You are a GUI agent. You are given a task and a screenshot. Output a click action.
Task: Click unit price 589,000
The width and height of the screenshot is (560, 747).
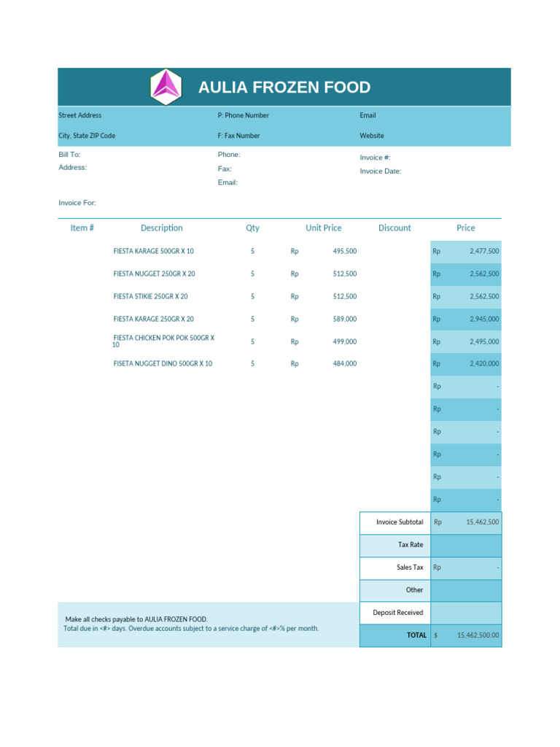tap(345, 320)
